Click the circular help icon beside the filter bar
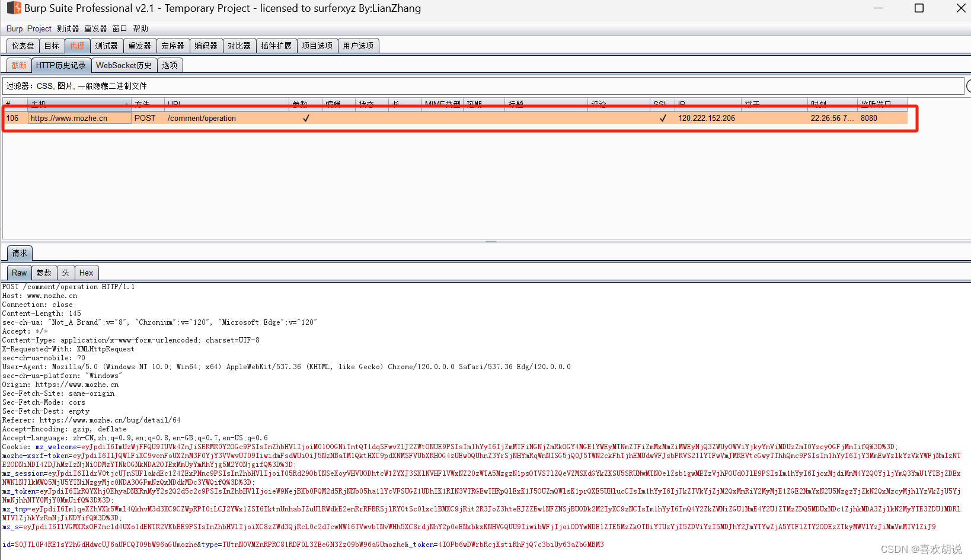This screenshot has height=560, width=971. click(x=968, y=86)
